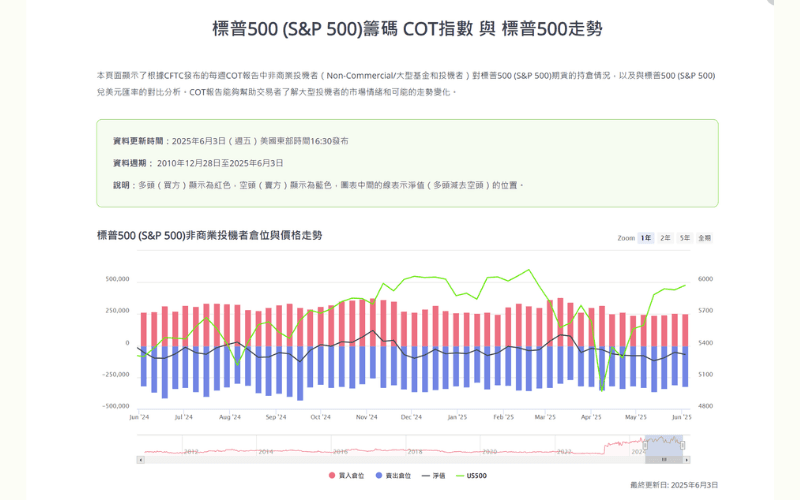Click the 說明 explanation line
This screenshot has height=500, width=800.
318,185
